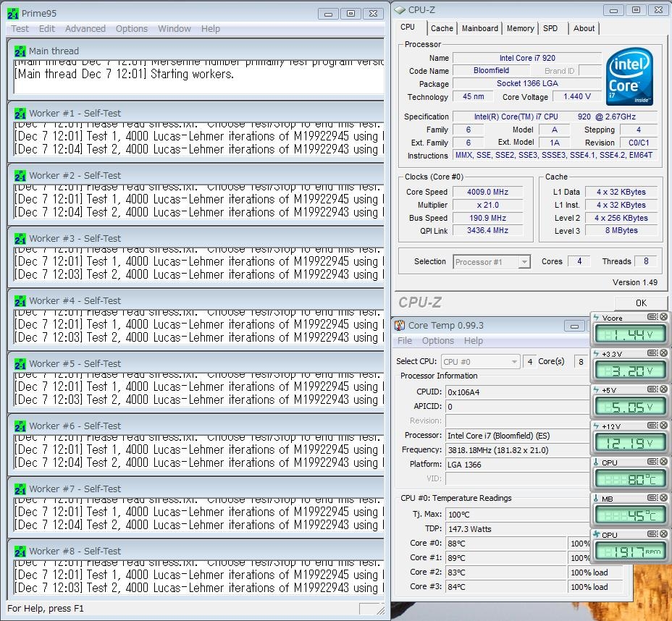This screenshot has width=672, height=621.
Task: Click the Prime95 title bar icon
Action: [x=12, y=13]
